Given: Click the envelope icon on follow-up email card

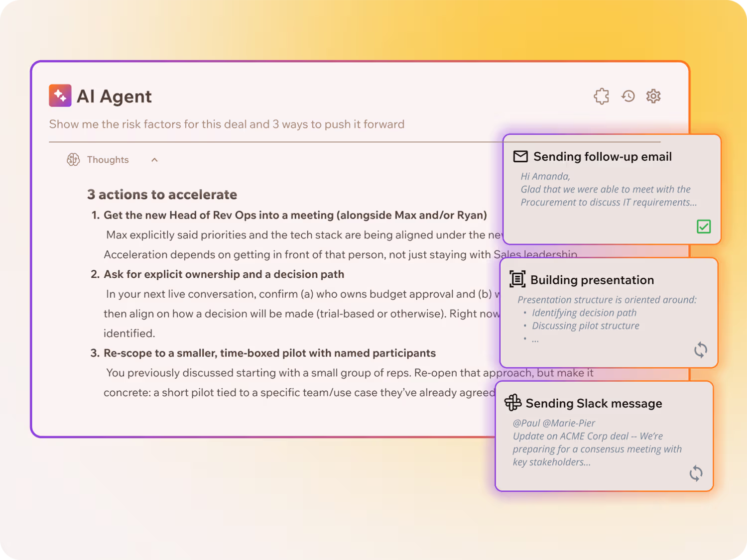Looking at the screenshot, I should [520, 157].
